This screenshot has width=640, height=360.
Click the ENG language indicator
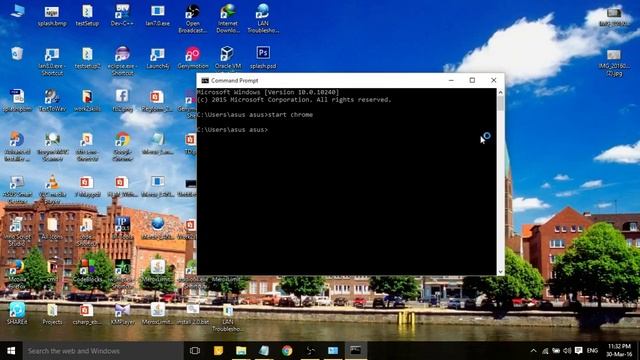tap(592, 351)
